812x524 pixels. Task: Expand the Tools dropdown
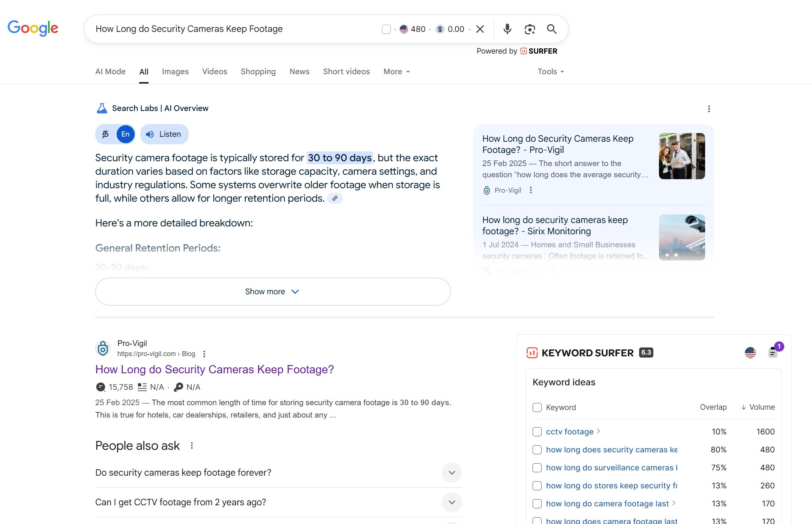coord(550,71)
